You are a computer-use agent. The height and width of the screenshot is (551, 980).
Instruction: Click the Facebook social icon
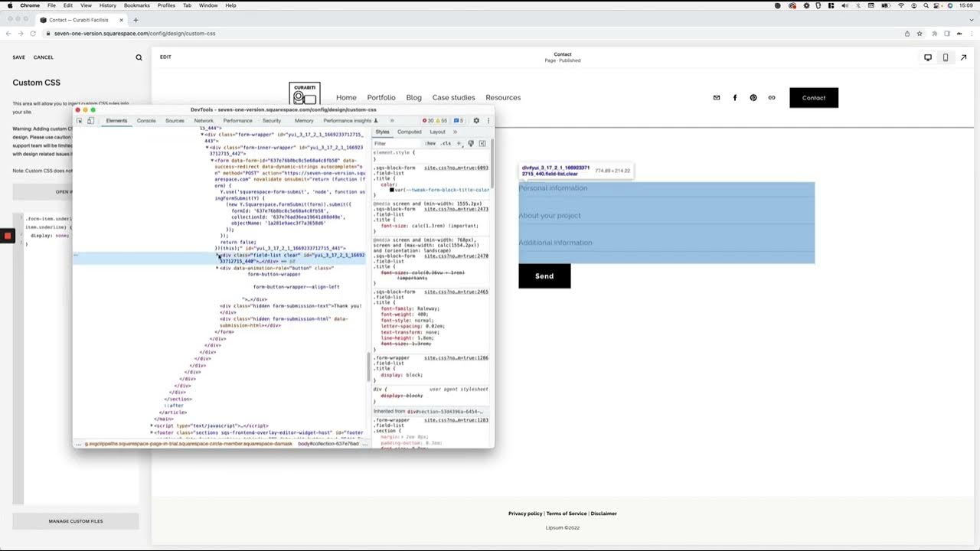pyautogui.click(x=735, y=97)
